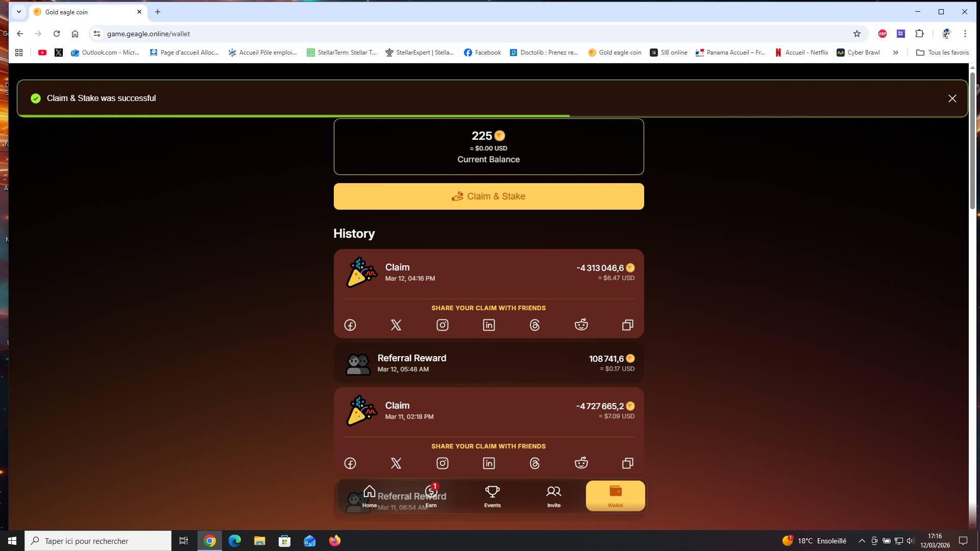Go to the Earn tab

click(431, 496)
